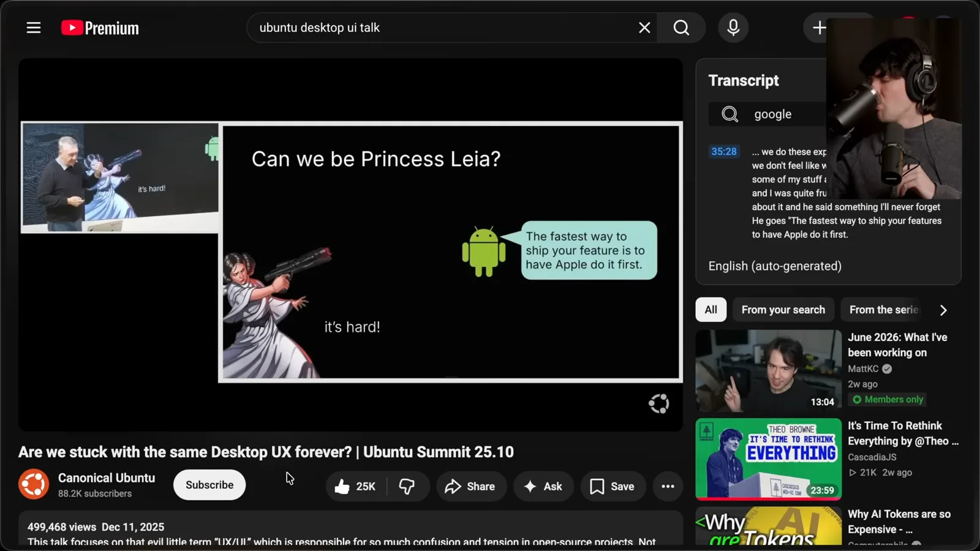Start voice search with microphone
The width and height of the screenshot is (980, 551).
(733, 28)
